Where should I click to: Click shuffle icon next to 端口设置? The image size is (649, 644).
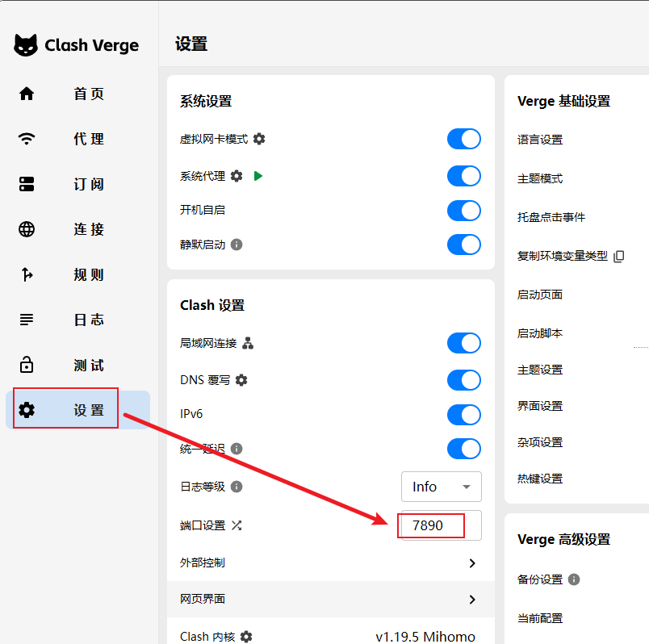(x=237, y=525)
